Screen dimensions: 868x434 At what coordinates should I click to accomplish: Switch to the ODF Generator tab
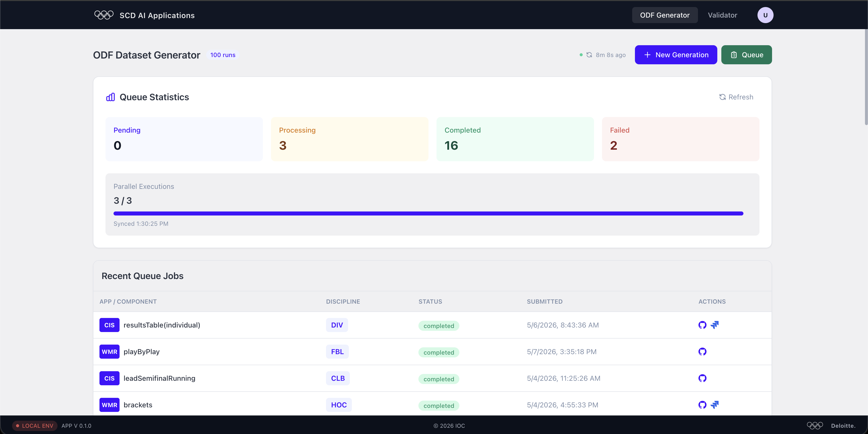[665, 15]
